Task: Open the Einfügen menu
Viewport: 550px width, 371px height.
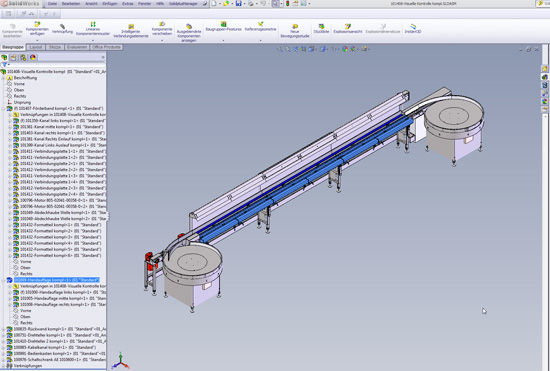Action: tap(110, 4)
